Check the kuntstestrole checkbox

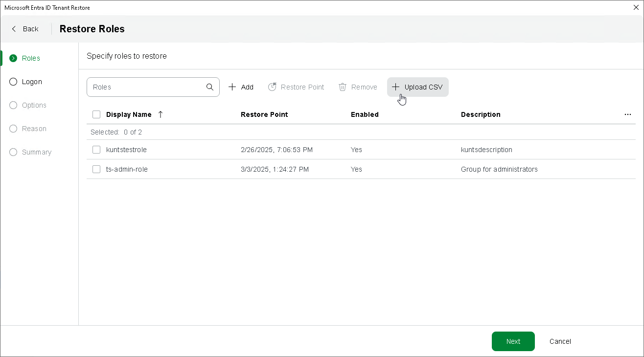96,150
